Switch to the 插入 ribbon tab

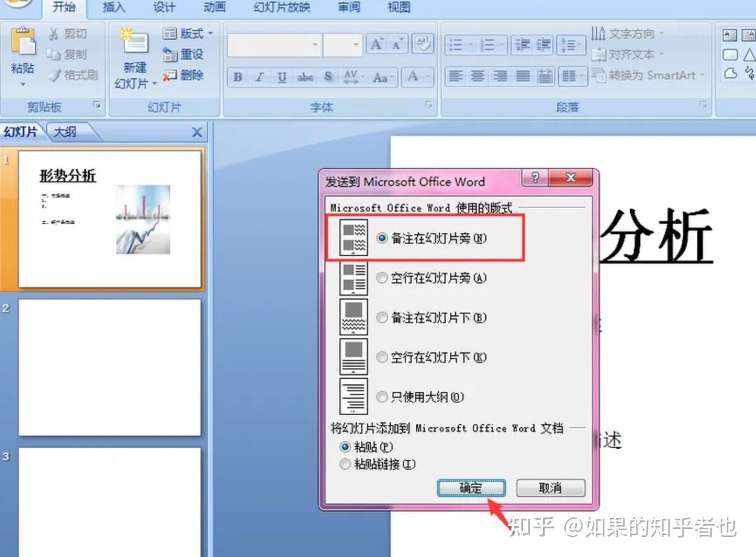point(114,7)
